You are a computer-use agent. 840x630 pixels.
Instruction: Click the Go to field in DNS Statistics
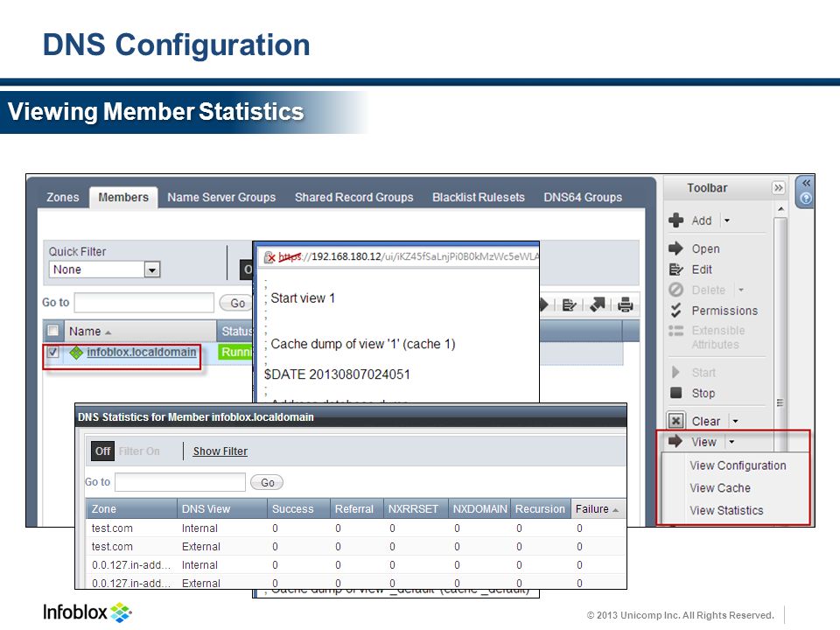(x=180, y=482)
